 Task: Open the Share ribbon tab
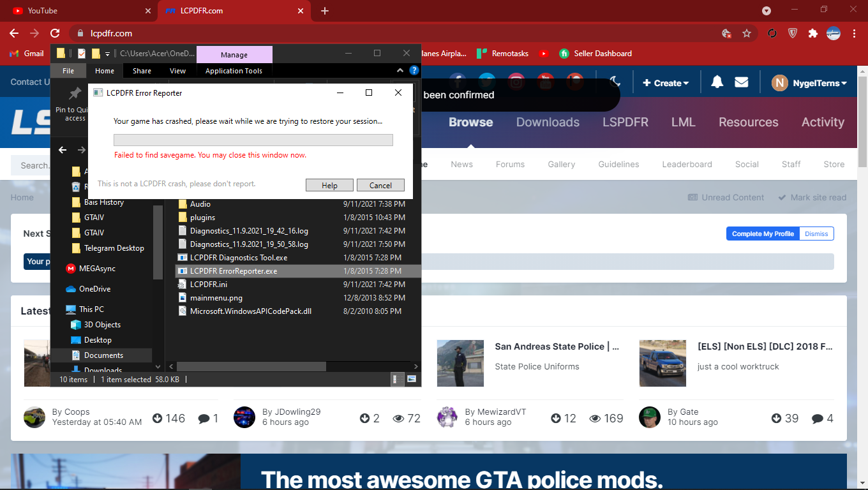pyautogui.click(x=142, y=71)
